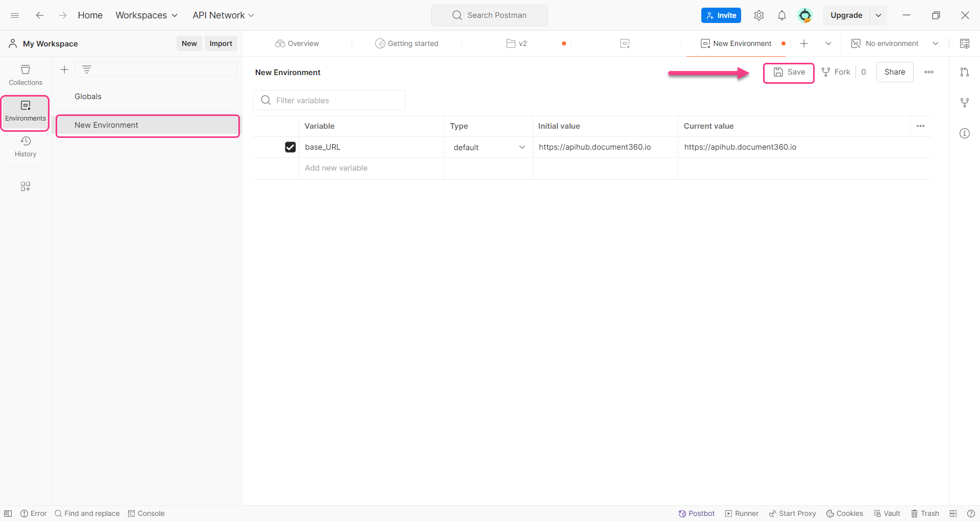Open the tab list chevron
This screenshot has height=521, width=980.
click(x=828, y=43)
